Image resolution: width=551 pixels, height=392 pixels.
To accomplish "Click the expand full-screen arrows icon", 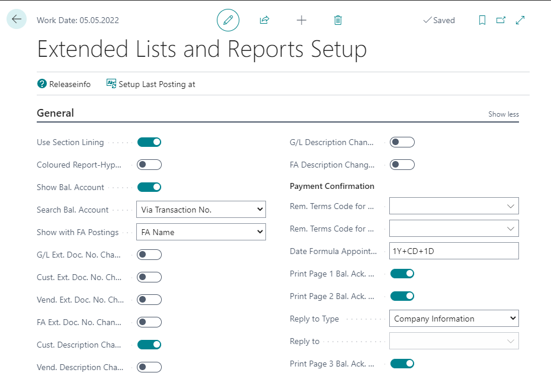I will click(x=520, y=20).
